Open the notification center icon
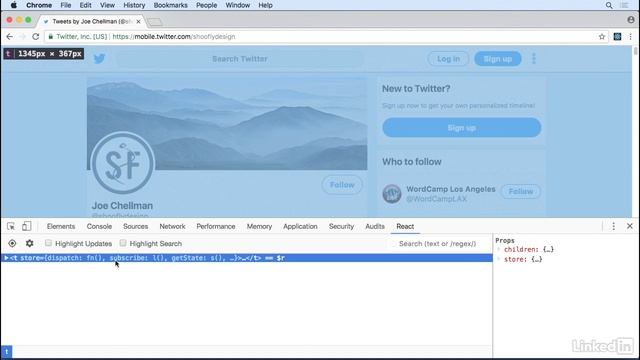Viewport: 640px width, 360px height. [x=624, y=5]
